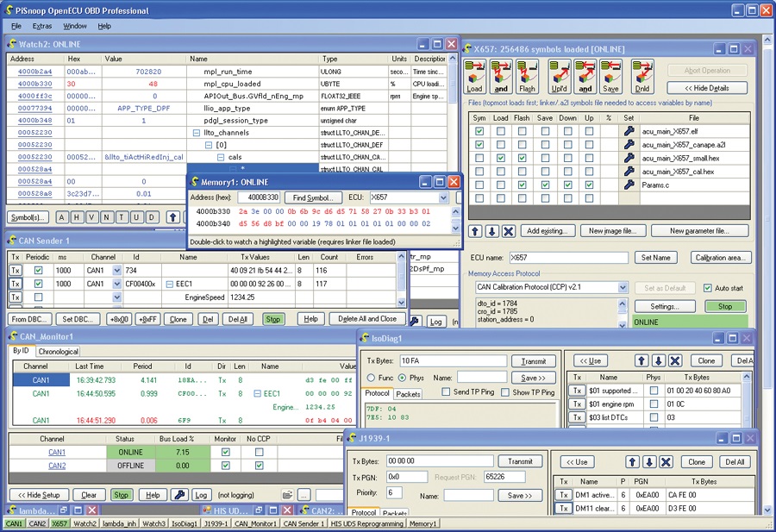Screen dimensions: 776x532
Task: Collapse the EEC1 entry in CAN_Monitor1
Action: pos(257,393)
